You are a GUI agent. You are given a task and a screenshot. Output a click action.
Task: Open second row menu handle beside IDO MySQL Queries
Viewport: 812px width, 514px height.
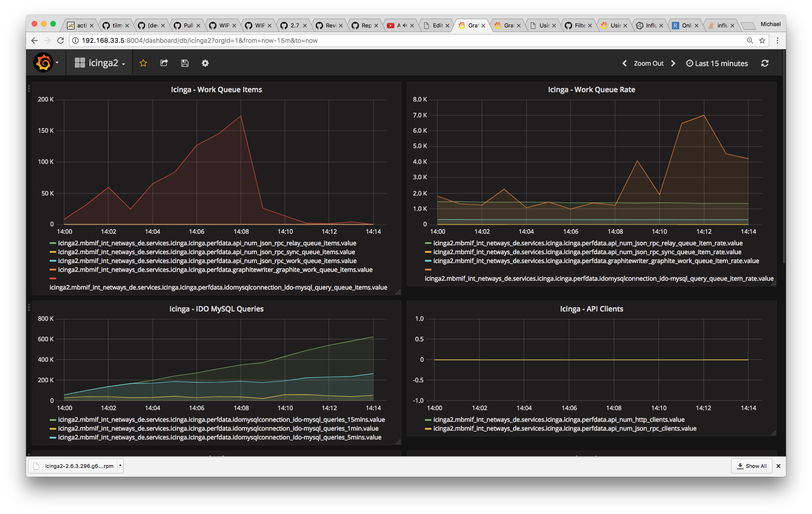coord(29,307)
